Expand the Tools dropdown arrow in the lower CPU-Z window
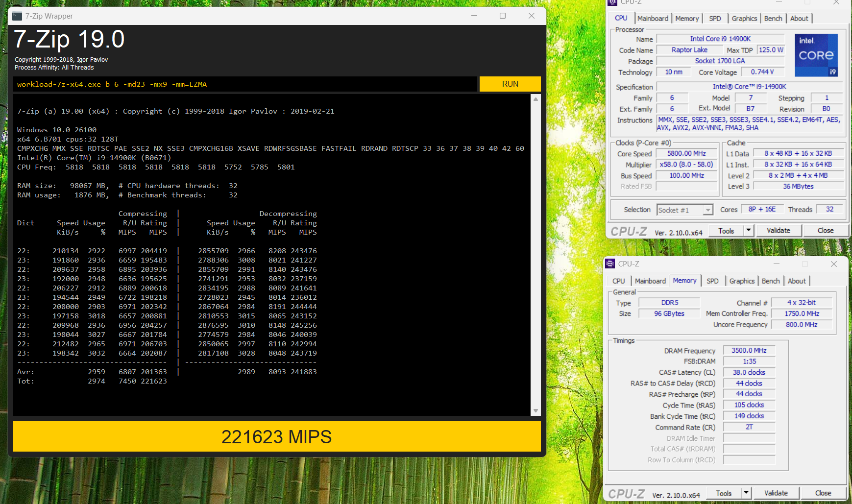The image size is (852, 504). 746,493
